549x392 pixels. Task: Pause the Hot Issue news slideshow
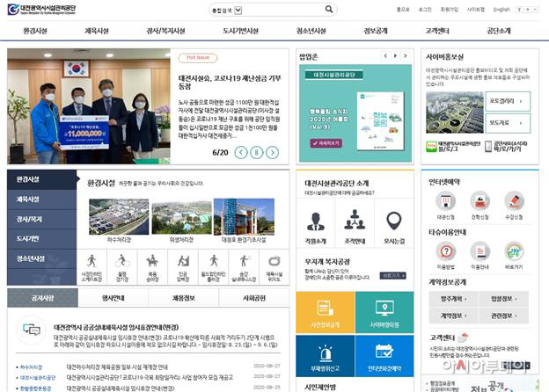(257, 152)
